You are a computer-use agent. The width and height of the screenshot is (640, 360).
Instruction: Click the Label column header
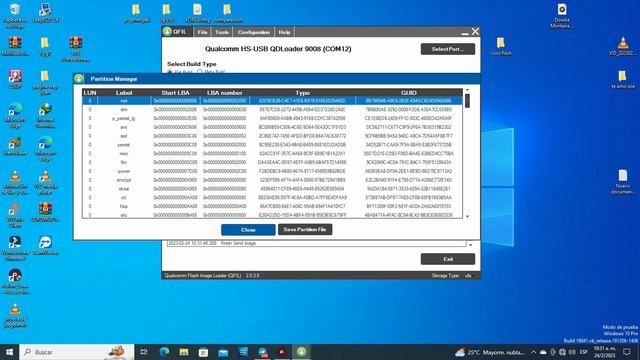(x=124, y=93)
